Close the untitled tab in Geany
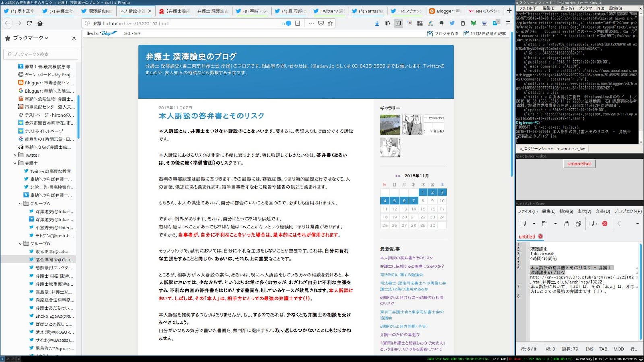 point(540,237)
